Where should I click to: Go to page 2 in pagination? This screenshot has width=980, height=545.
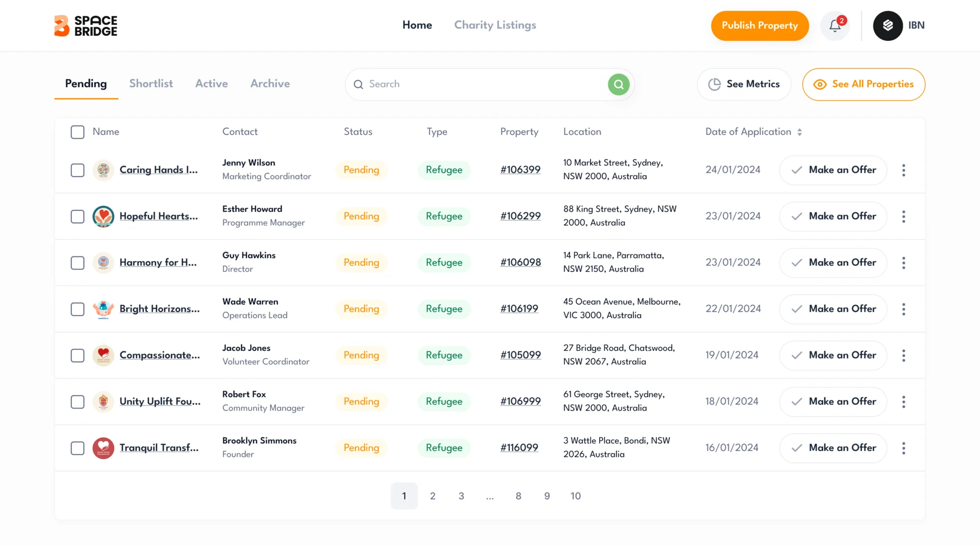(432, 496)
